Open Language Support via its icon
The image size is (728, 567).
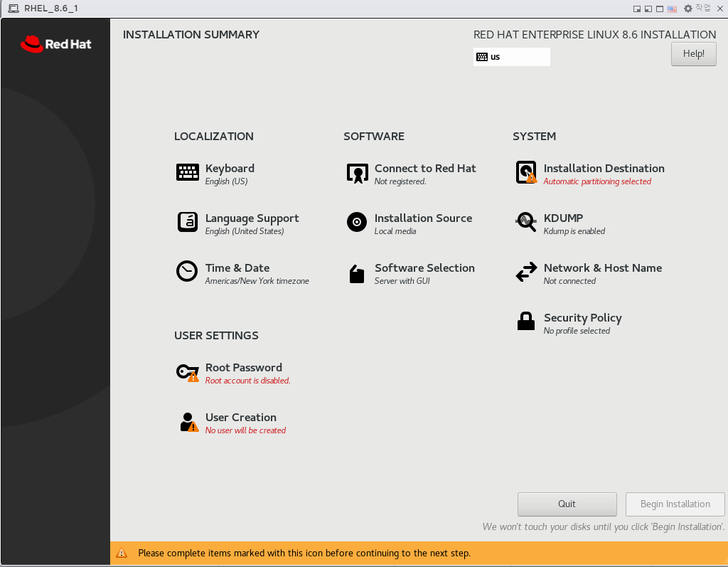pos(188,222)
